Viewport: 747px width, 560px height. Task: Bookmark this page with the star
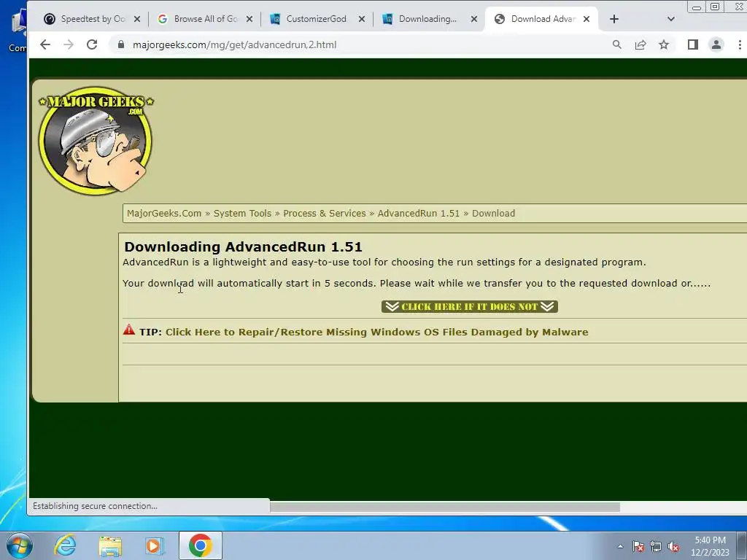(x=664, y=44)
